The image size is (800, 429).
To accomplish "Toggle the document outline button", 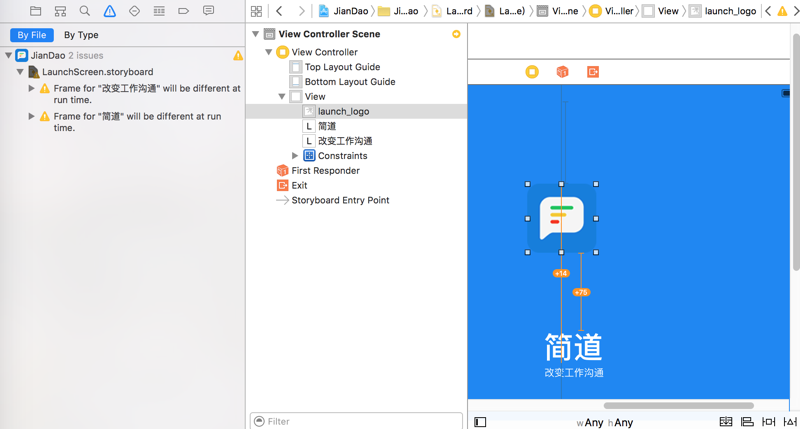I will pyautogui.click(x=480, y=422).
